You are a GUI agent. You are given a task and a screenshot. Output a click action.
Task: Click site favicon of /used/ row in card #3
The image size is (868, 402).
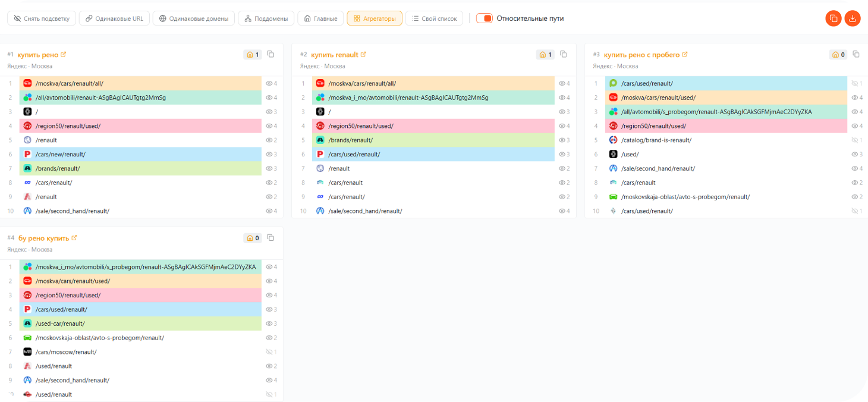[x=613, y=155]
